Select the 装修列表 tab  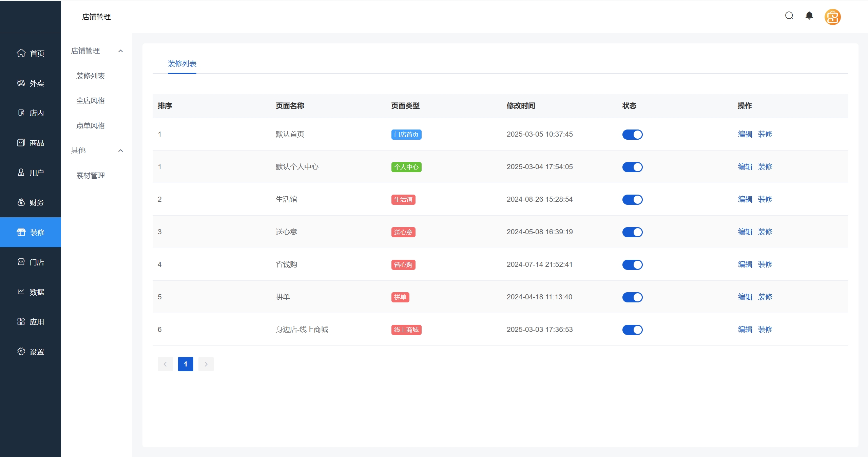[182, 64]
